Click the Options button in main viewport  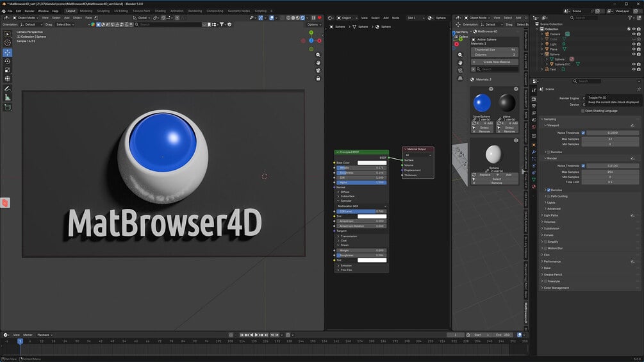tap(314, 24)
